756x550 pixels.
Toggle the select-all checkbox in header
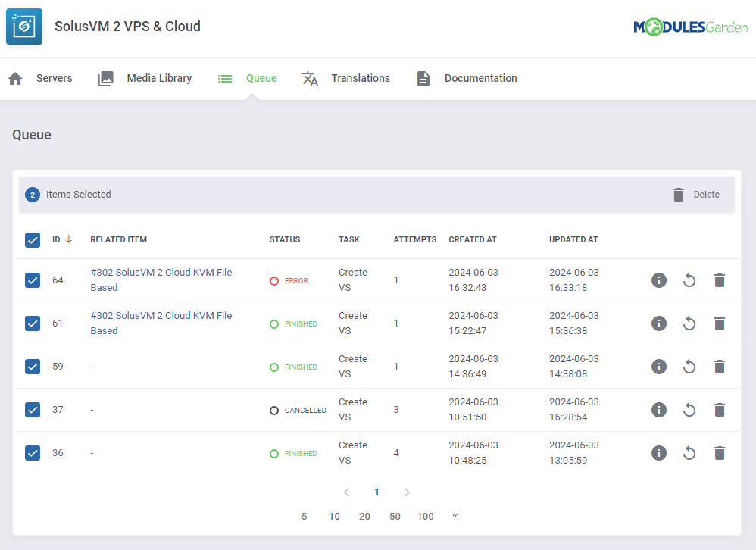(33, 239)
